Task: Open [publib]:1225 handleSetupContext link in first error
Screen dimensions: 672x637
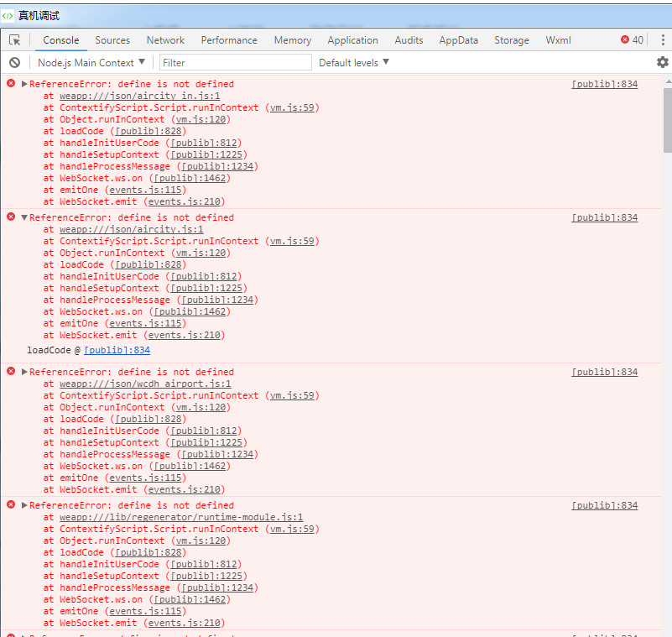Action: [x=206, y=154]
